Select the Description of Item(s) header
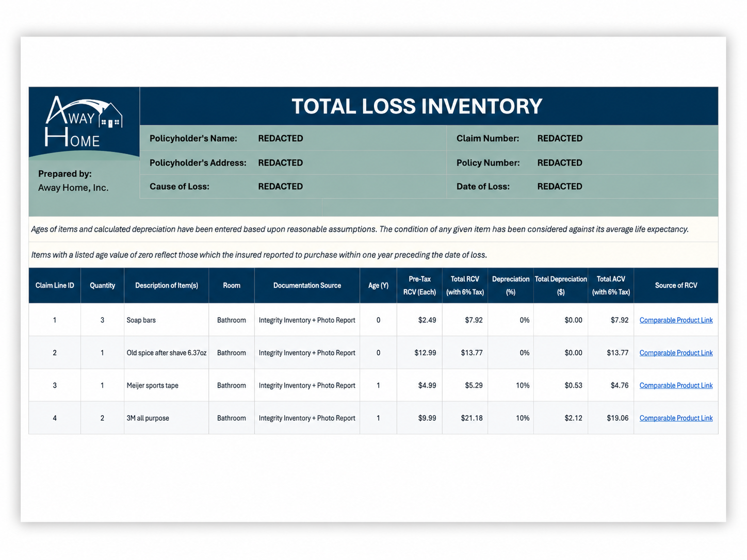The image size is (747, 560). (x=167, y=285)
